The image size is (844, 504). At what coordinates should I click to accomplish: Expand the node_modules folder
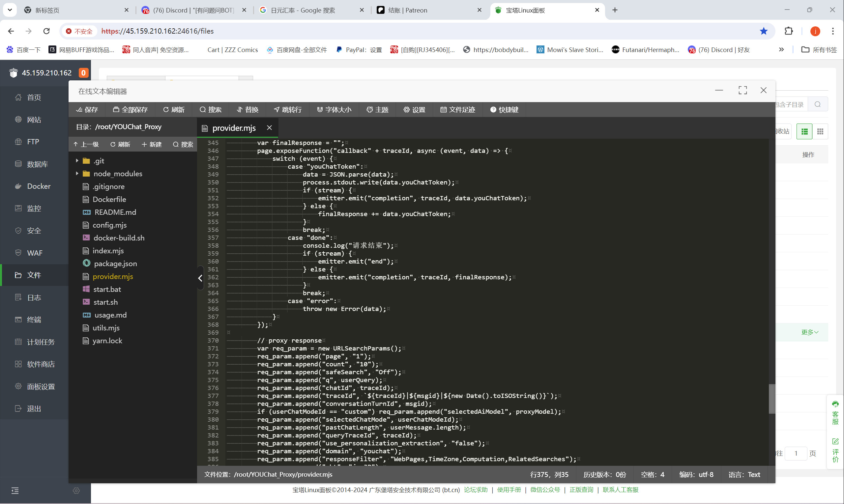[x=77, y=174]
